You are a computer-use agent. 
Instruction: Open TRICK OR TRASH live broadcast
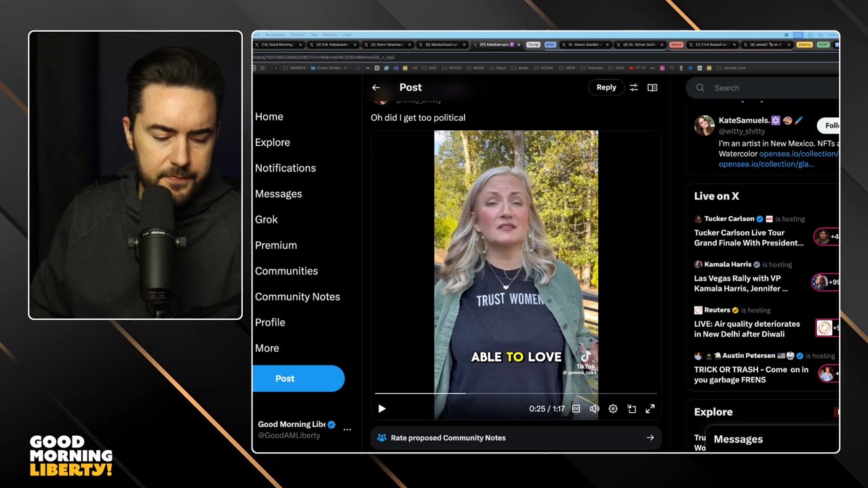tap(751, 375)
